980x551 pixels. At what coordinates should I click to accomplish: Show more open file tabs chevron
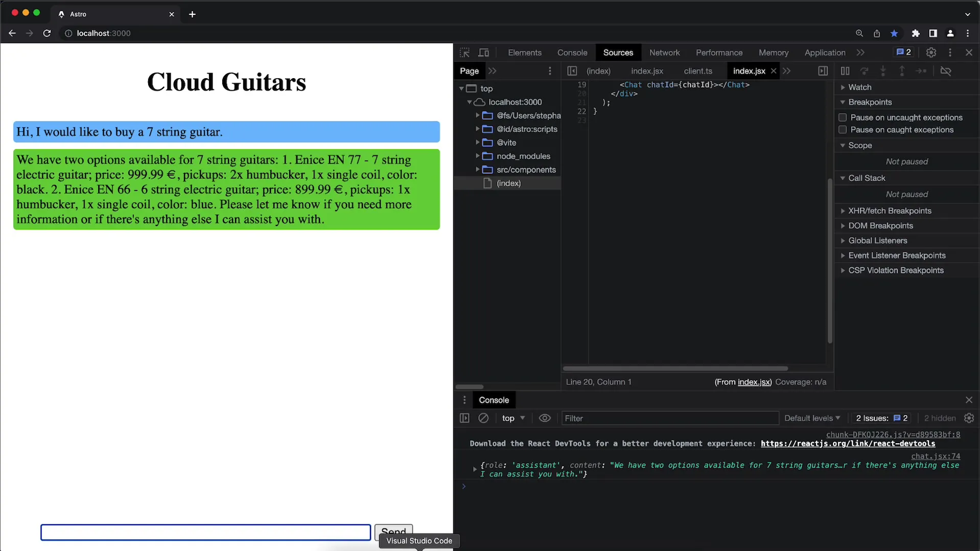[x=787, y=71]
